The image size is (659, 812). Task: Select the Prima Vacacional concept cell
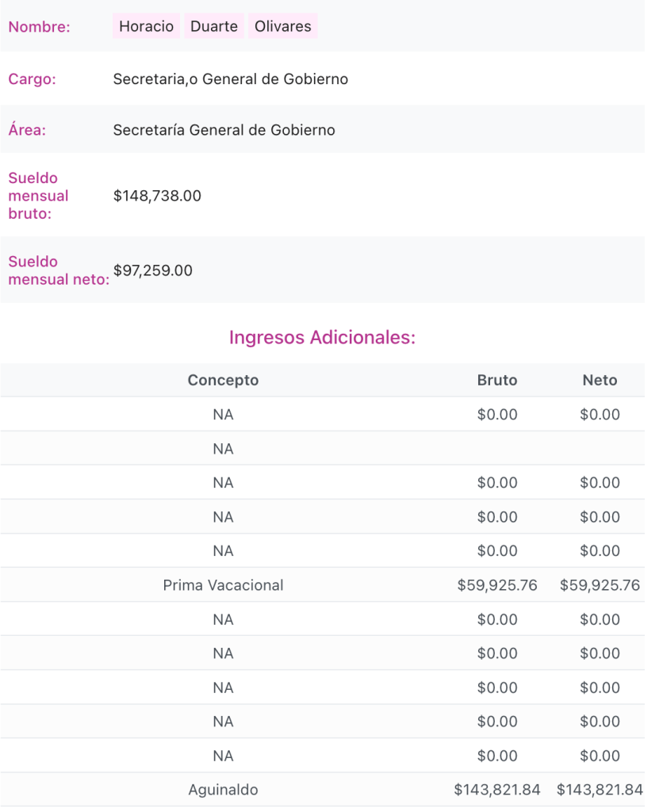(223, 585)
